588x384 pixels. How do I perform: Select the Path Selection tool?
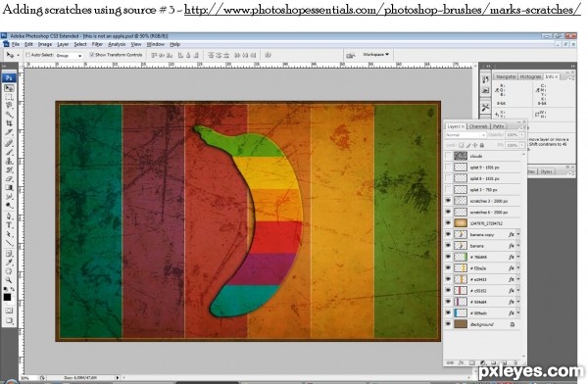(9, 234)
